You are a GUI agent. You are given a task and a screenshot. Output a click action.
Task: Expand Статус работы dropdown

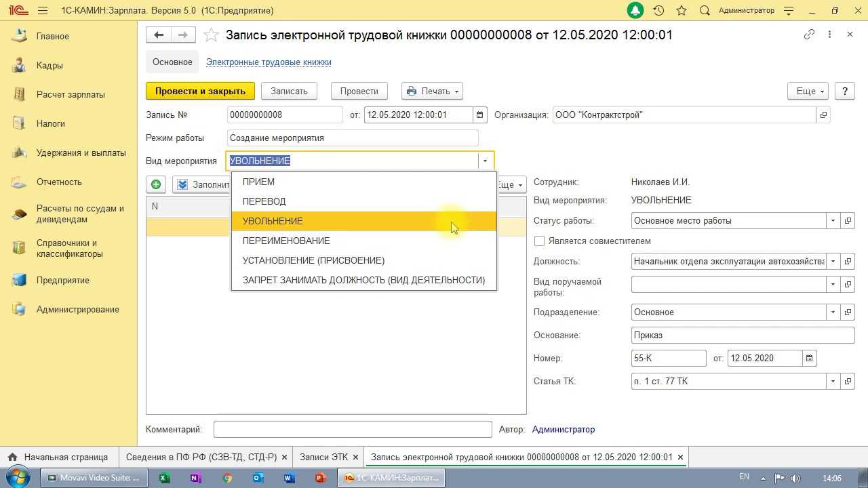pos(833,221)
